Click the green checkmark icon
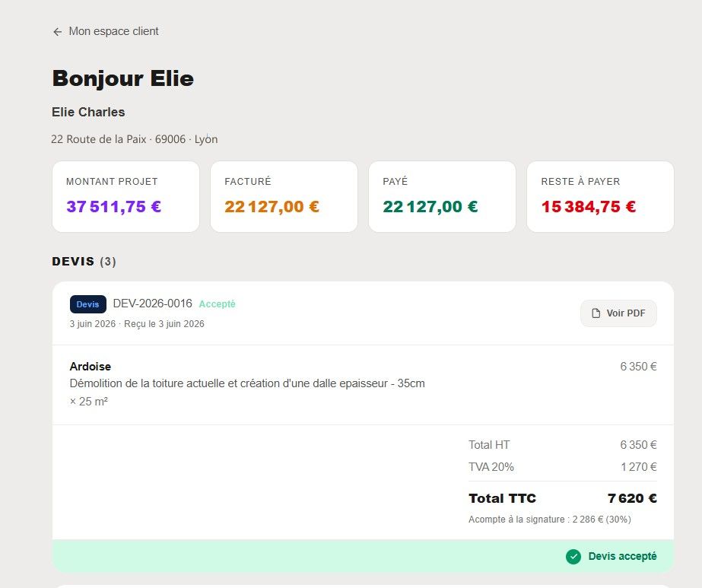This screenshot has width=702, height=588. tap(573, 557)
